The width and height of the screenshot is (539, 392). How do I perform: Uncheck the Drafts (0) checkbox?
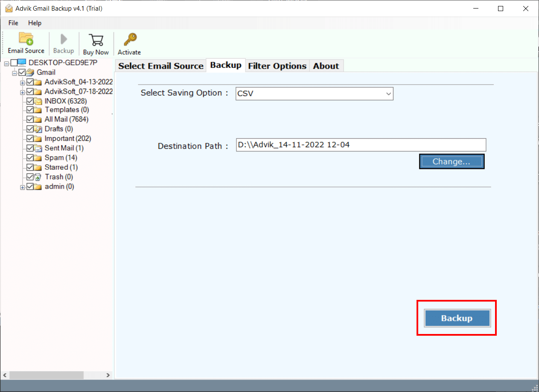pyautogui.click(x=30, y=129)
